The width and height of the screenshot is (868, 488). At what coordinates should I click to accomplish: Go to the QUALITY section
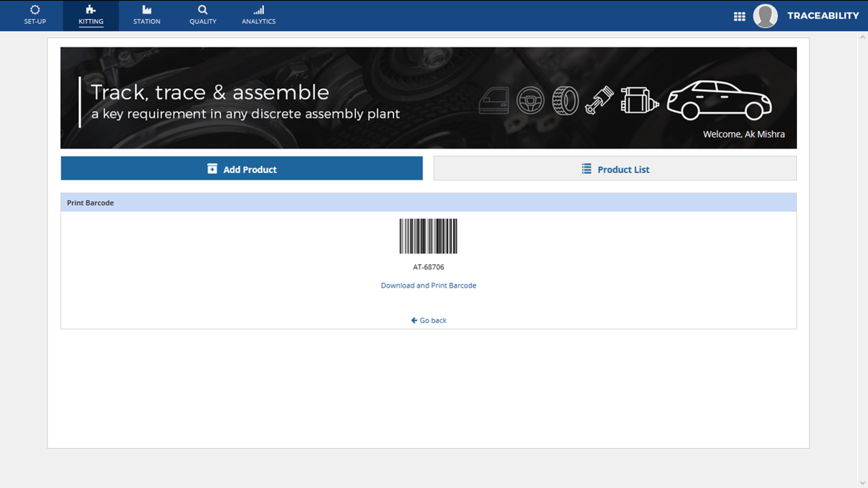(x=203, y=16)
